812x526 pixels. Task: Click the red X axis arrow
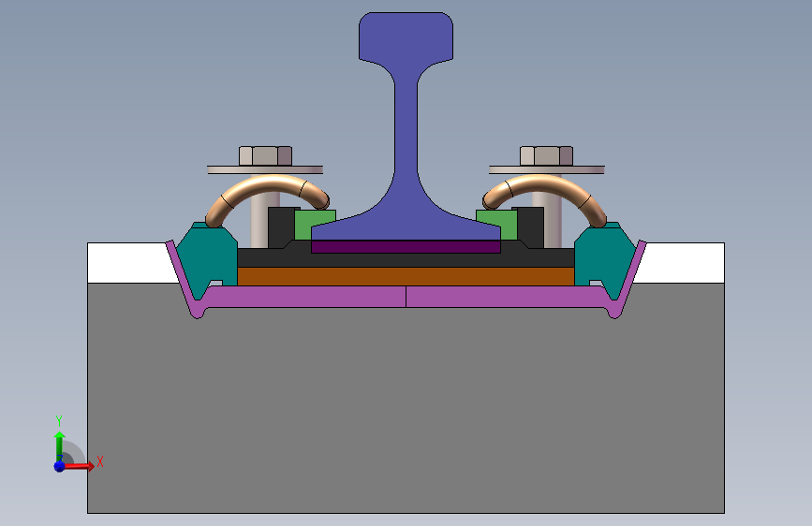tap(79, 466)
